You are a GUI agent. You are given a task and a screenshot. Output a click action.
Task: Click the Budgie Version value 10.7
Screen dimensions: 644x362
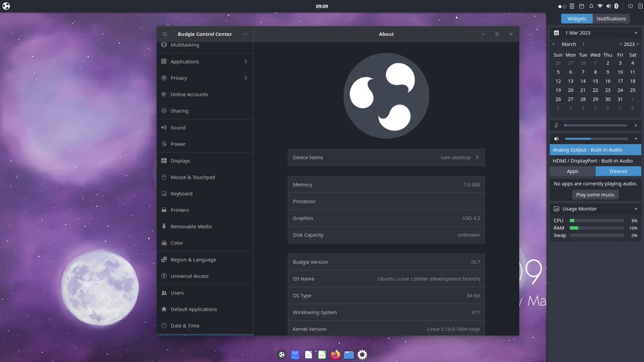click(475, 262)
